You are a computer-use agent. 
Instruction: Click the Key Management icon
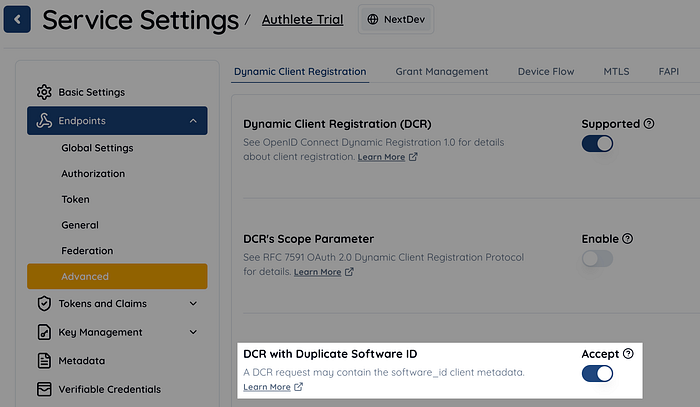pyautogui.click(x=44, y=332)
